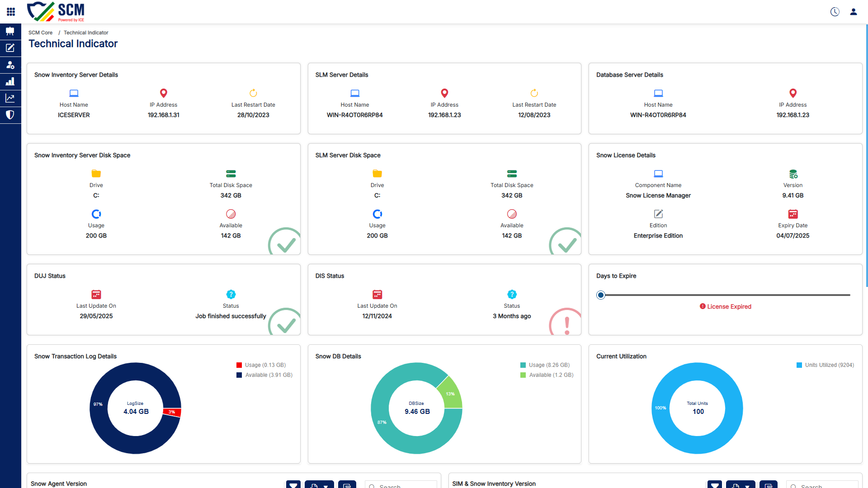Click the Last Restart Date icon in SLM Server Details
868x488 pixels.
pyautogui.click(x=534, y=93)
